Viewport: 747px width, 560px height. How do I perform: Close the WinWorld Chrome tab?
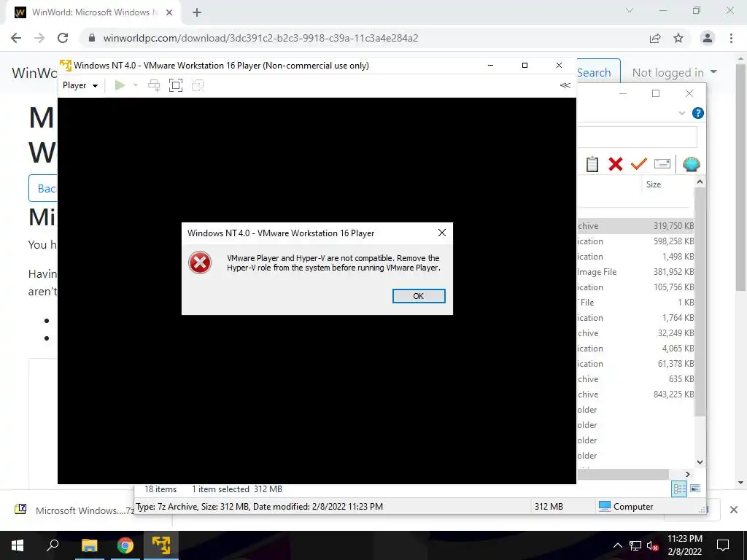[x=169, y=12]
